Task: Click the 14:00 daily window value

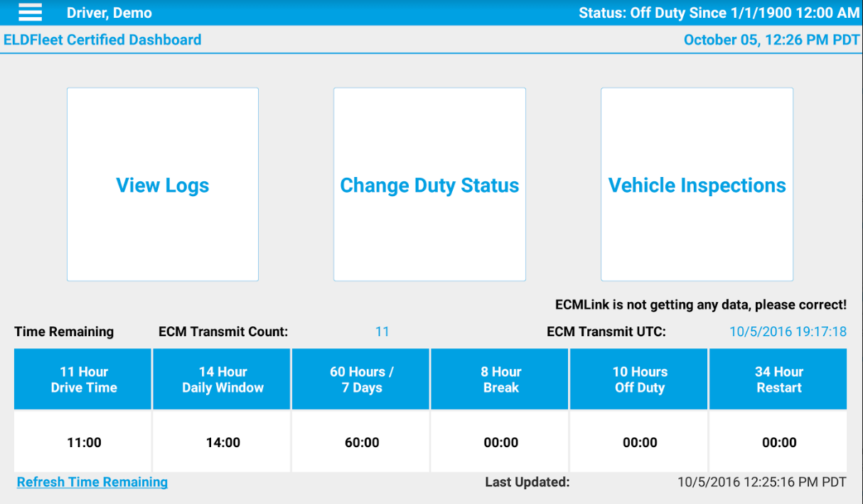Action: point(223,442)
